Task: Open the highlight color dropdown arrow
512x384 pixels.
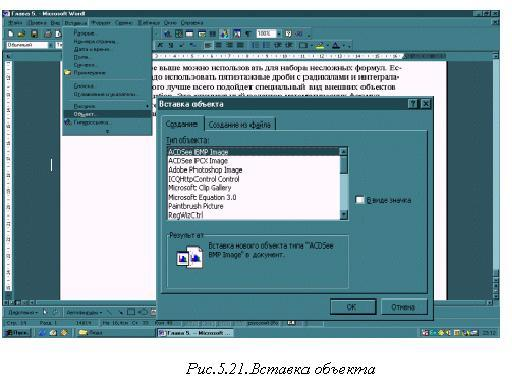Action: pos(328,45)
